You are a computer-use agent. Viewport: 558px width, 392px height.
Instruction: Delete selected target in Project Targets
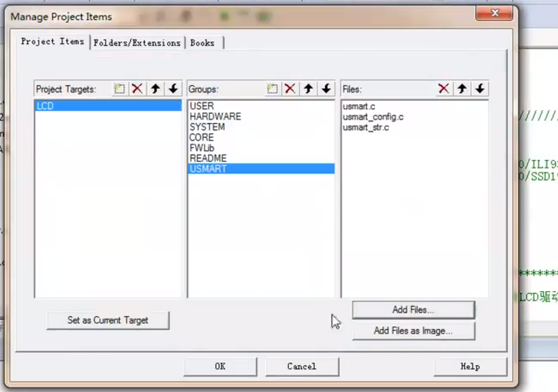(x=137, y=89)
